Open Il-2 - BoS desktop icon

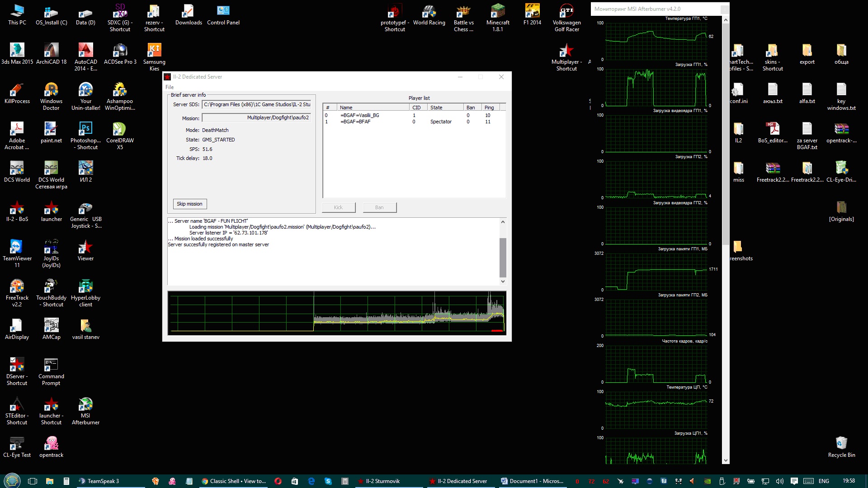[x=17, y=211]
